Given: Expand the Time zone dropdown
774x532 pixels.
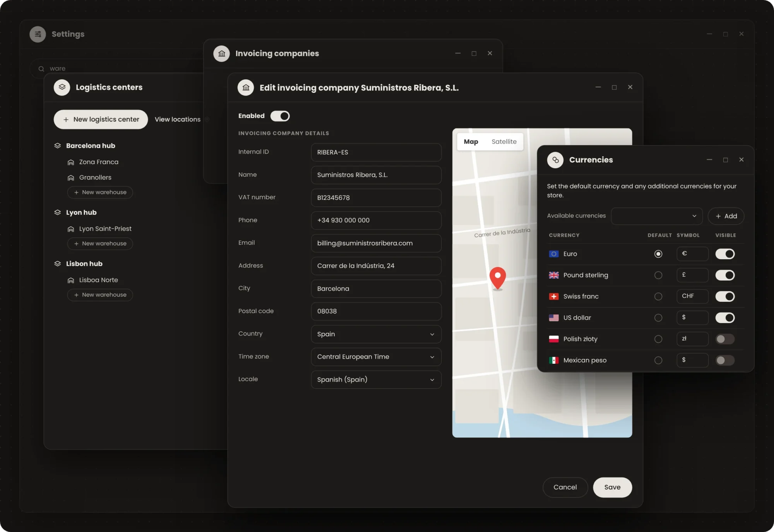Looking at the screenshot, I should click(x=376, y=357).
